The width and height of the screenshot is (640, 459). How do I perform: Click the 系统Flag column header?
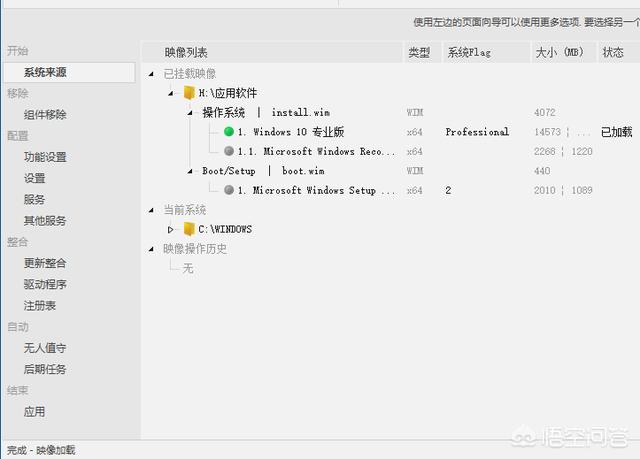tap(469, 52)
